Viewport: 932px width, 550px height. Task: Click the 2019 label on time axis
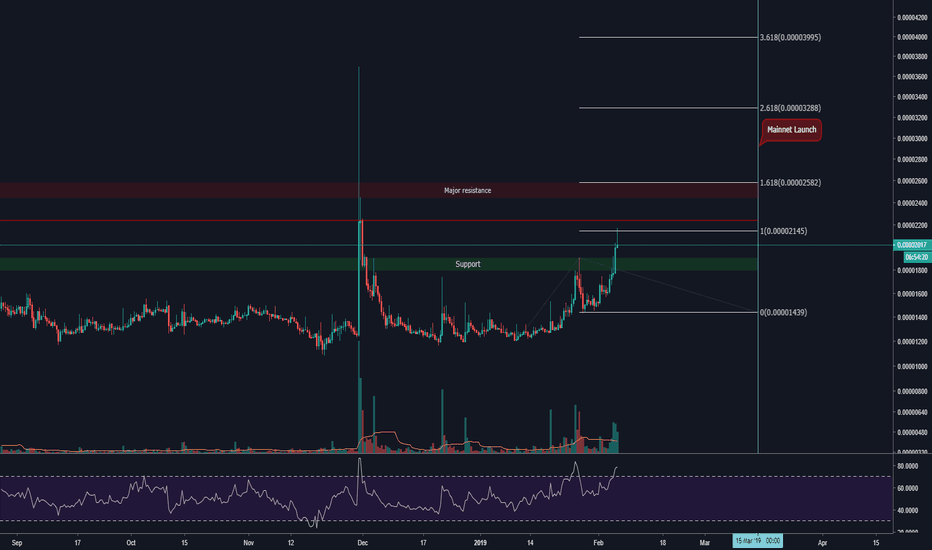(x=480, y=542)
